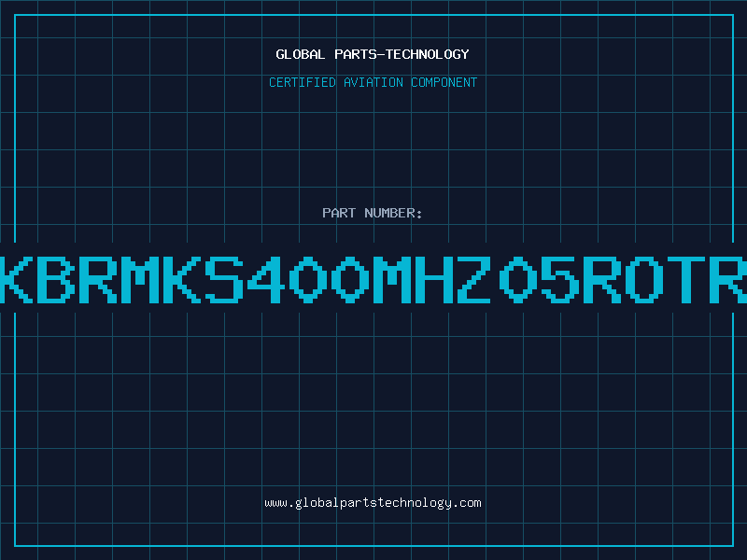
Task: Open the www.globalpartstechnology.com link
Action: (x=373, y=503)
